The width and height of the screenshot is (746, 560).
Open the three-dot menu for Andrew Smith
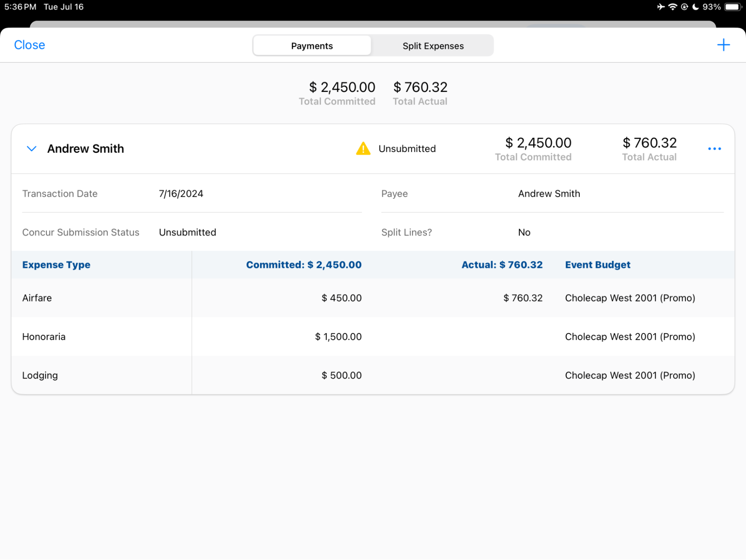click(x=714, y=149)
